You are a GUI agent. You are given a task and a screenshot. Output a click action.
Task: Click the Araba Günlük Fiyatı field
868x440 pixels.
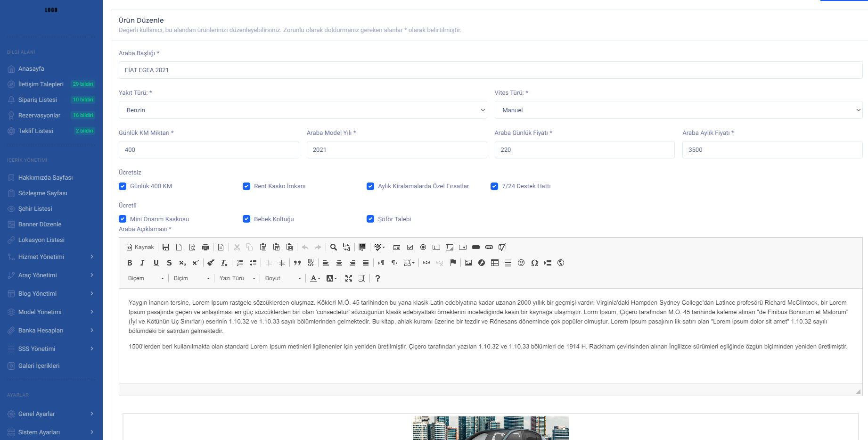point(584,149)
